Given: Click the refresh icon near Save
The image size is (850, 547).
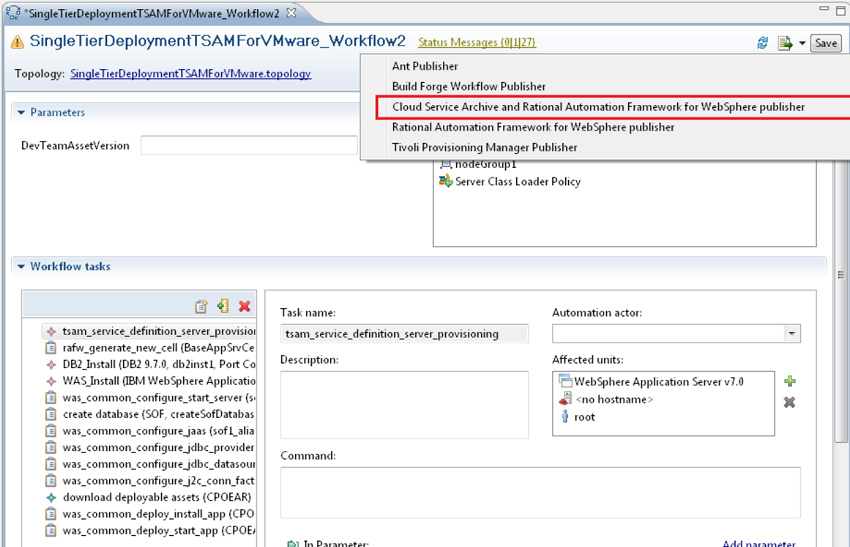Looking at the screenshot, I should [763, 43].
